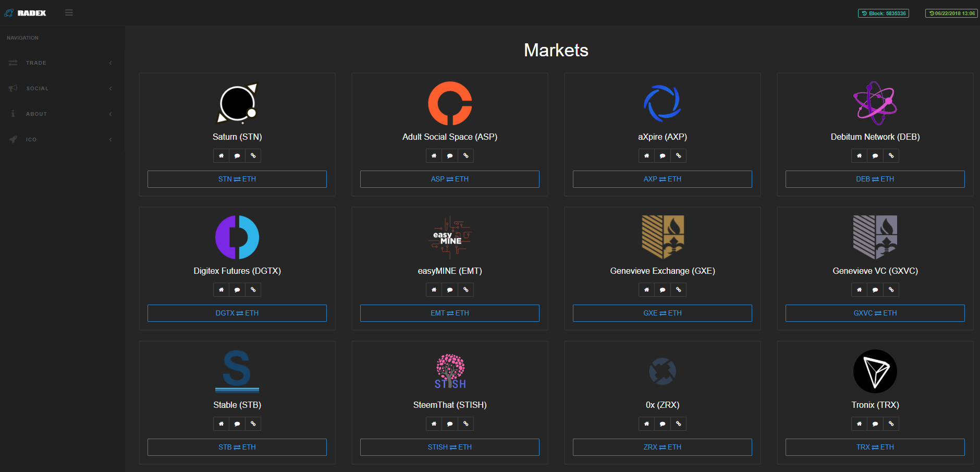Open the About navigation item
Screen dimensions: 980x472
tap(62, 114)
